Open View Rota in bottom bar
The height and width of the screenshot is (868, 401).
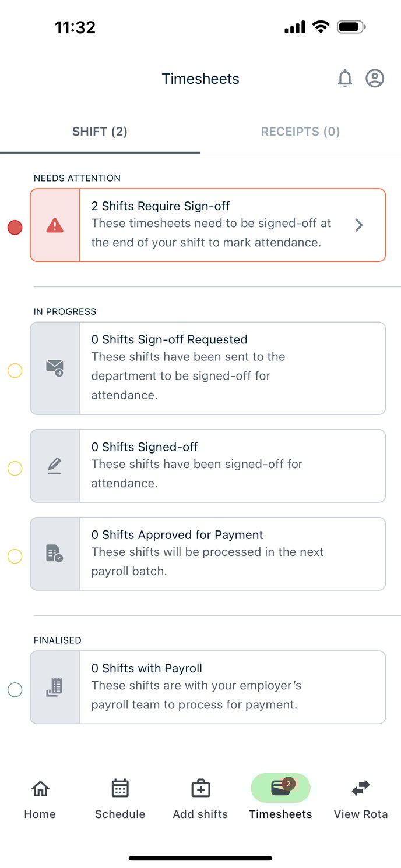(361, 799)
